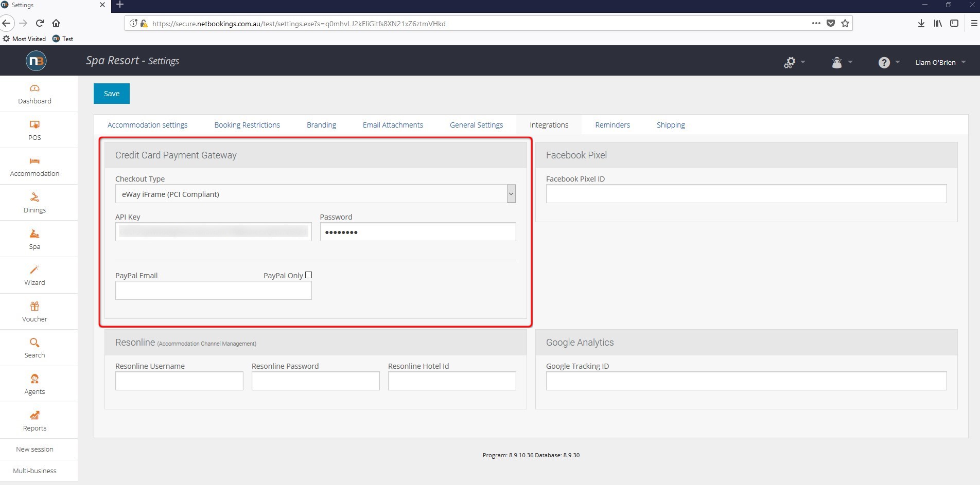Switch to Reminders tab

[612, 125]
